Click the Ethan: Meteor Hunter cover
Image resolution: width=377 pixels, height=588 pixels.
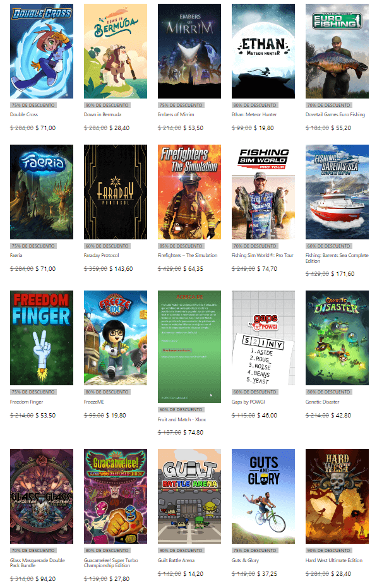point(263,51)
